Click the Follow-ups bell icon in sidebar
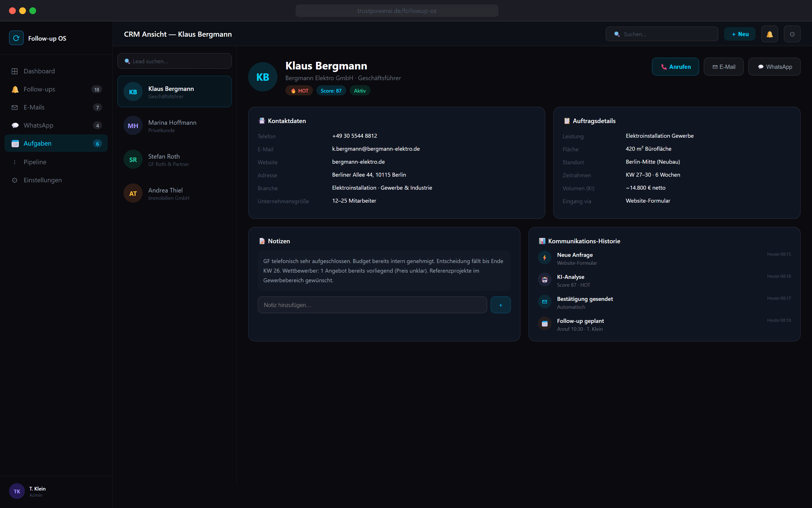Image resolution: width=812 pixels, height=508 pixels. click(x=15, y=89)
